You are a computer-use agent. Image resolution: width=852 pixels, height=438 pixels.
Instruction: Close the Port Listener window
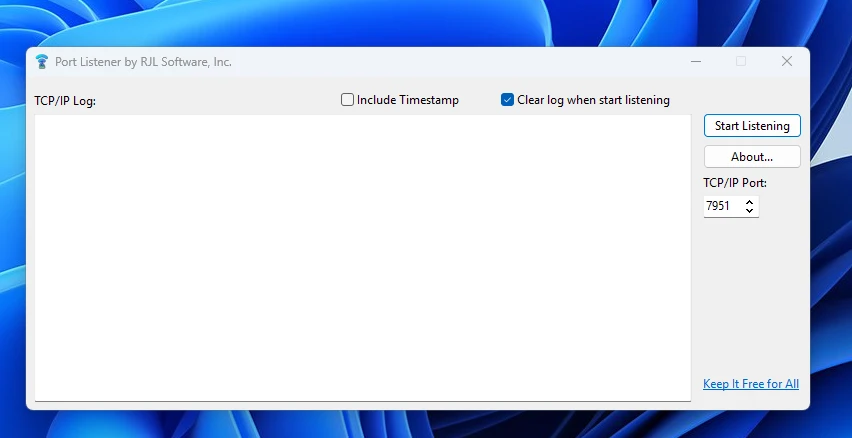coord(787,62)
